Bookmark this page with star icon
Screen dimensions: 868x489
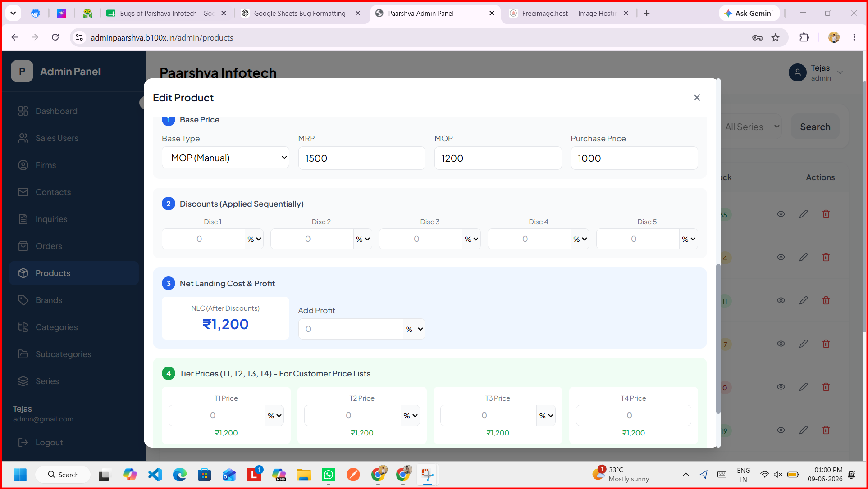click(x=775, y=38)
